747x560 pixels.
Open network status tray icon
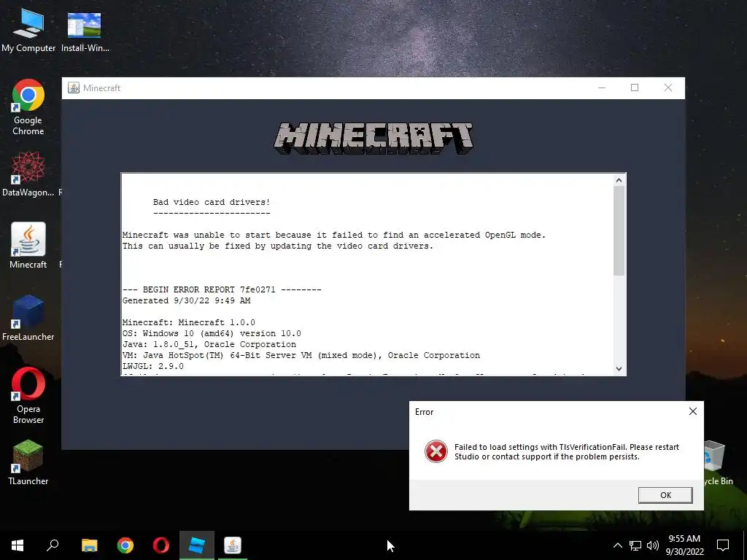pos(635,545)
